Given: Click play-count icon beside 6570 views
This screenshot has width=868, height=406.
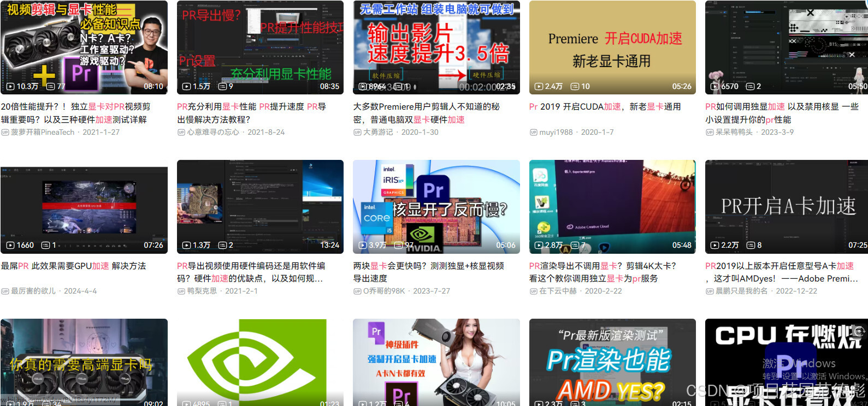Looking at the screenshot, I should (715, 86).
